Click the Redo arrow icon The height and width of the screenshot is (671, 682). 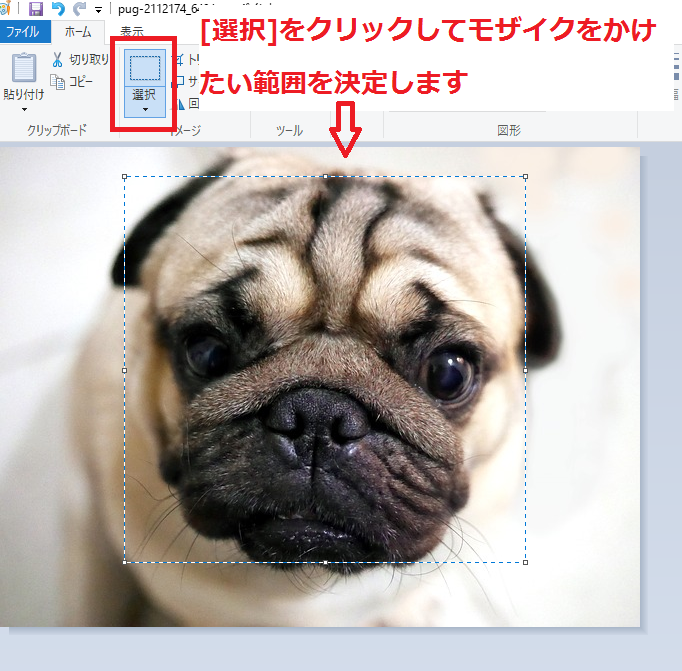coord(79,9)
